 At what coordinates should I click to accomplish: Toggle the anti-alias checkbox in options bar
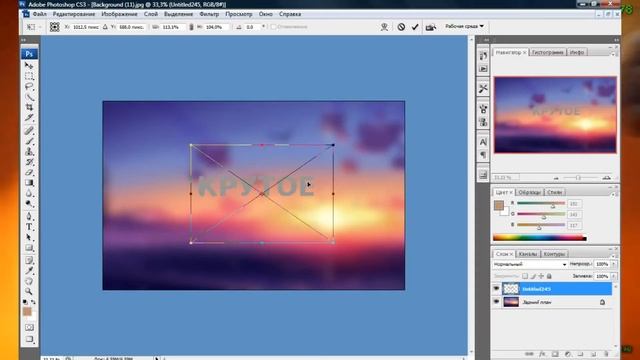(273, 27)
